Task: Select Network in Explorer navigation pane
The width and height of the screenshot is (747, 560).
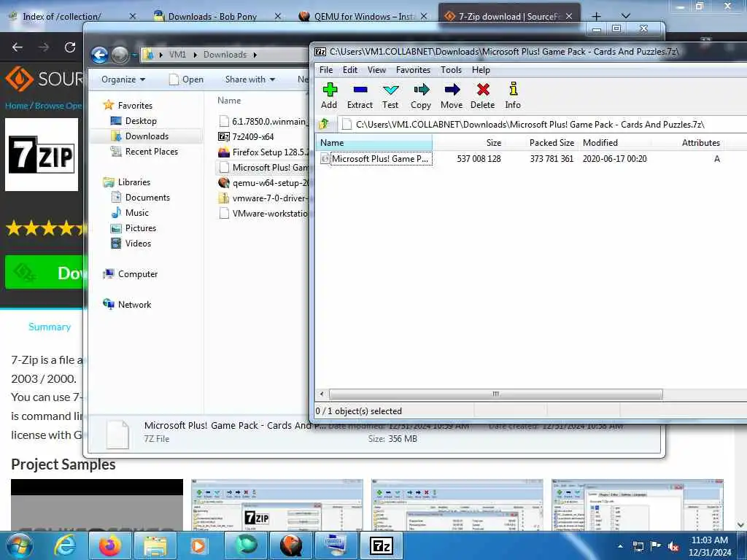Action: click(x=134, y=305)
